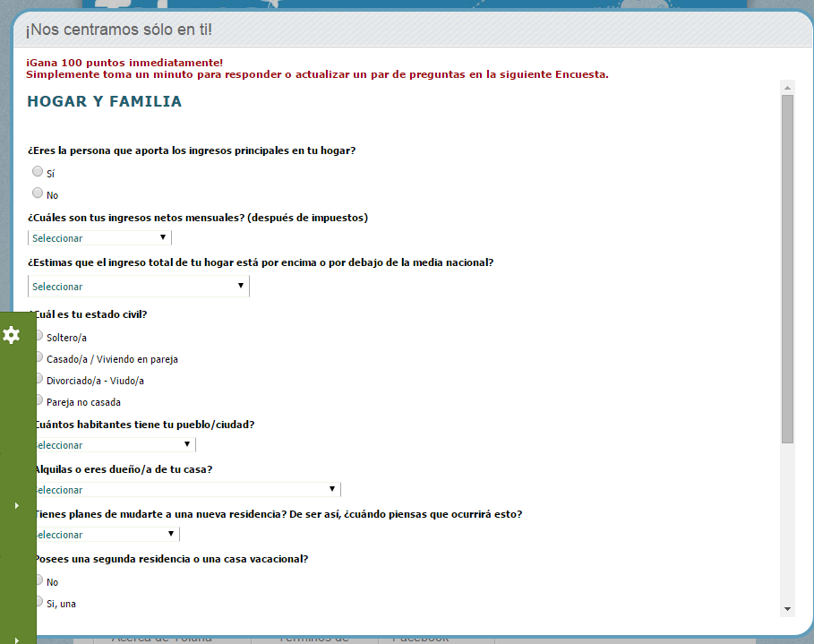This screenshot has height=644, width=814.
Task: Select 'Pareja no casada' radio option
Action: point(39,400)
